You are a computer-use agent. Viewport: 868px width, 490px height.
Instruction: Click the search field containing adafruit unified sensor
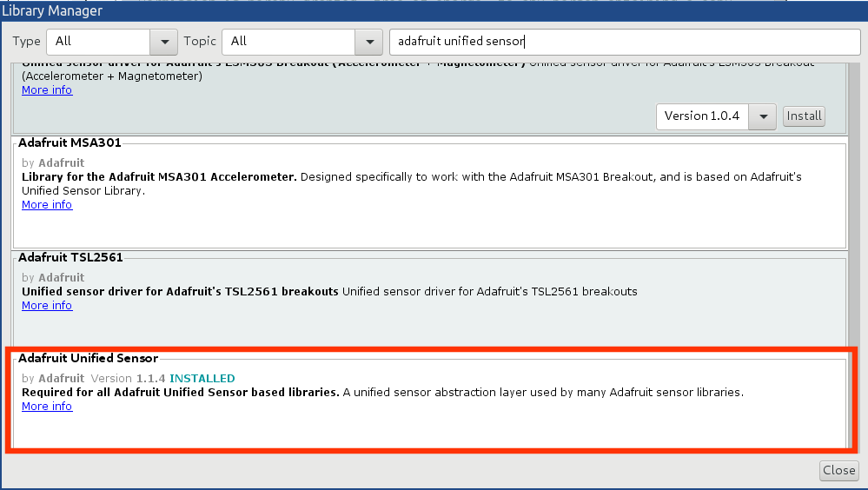(625, 42)
